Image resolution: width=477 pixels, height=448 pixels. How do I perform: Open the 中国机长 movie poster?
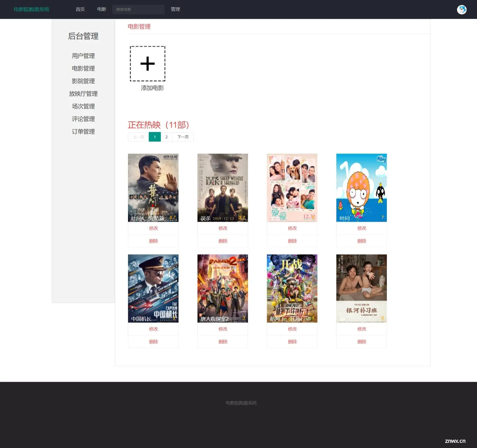coord(153,288)
